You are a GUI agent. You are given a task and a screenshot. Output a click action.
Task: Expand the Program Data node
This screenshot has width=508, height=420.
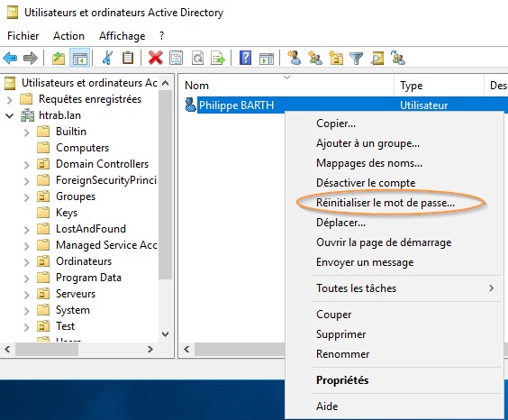click(x=27, y=278)
